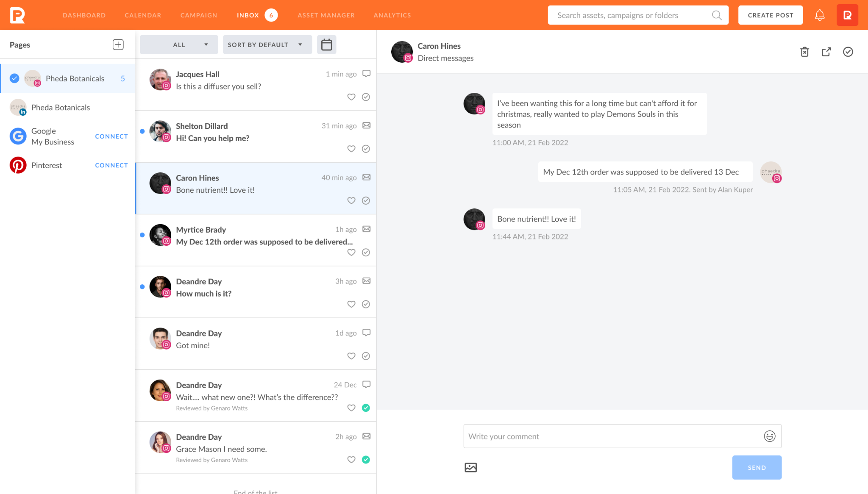Open the ALL filter dropdown

click(x=178, y=44)
